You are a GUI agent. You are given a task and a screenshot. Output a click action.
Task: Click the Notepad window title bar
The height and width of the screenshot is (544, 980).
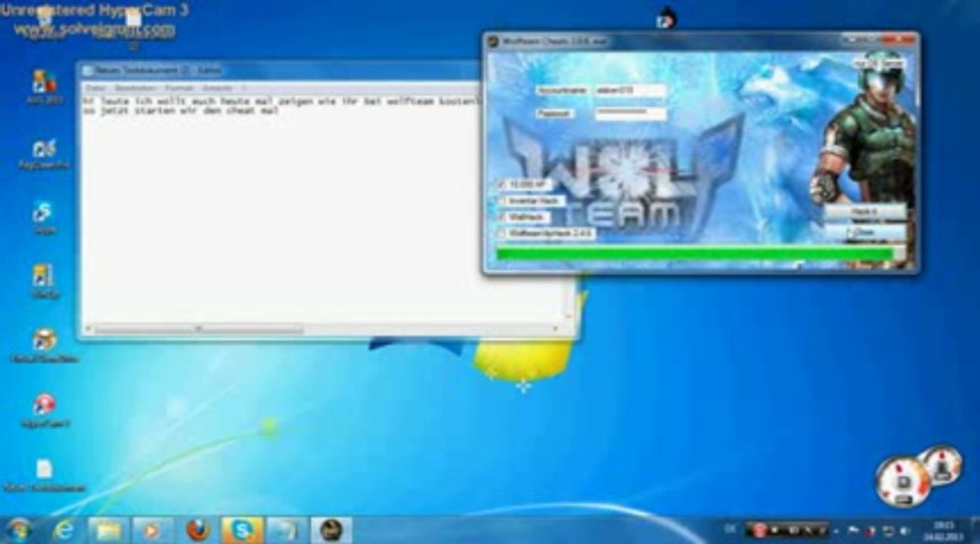point(280,70)
